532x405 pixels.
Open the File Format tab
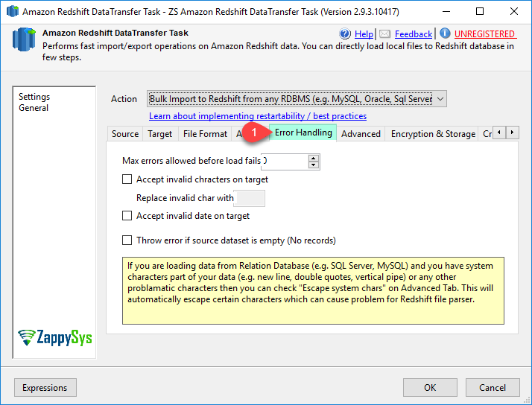205,134
